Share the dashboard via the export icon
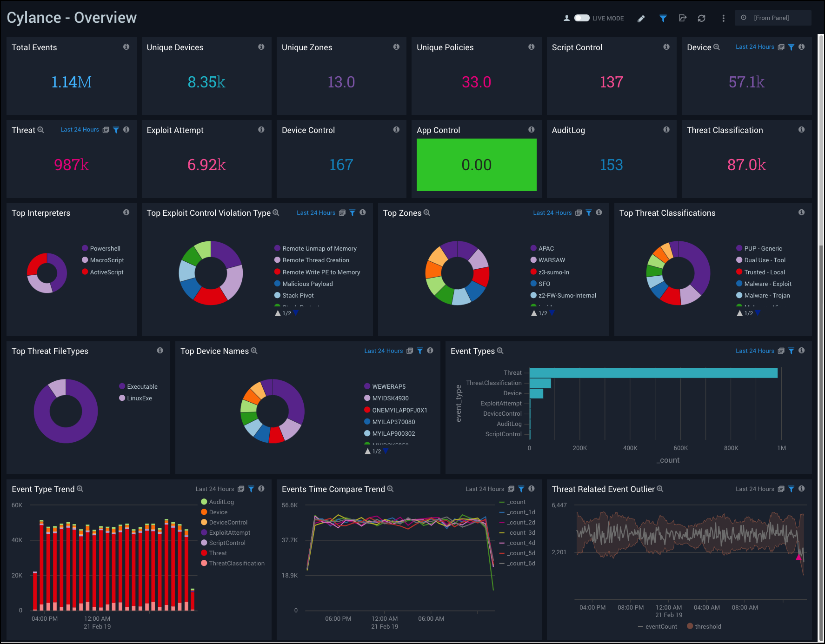 (682, 19)
